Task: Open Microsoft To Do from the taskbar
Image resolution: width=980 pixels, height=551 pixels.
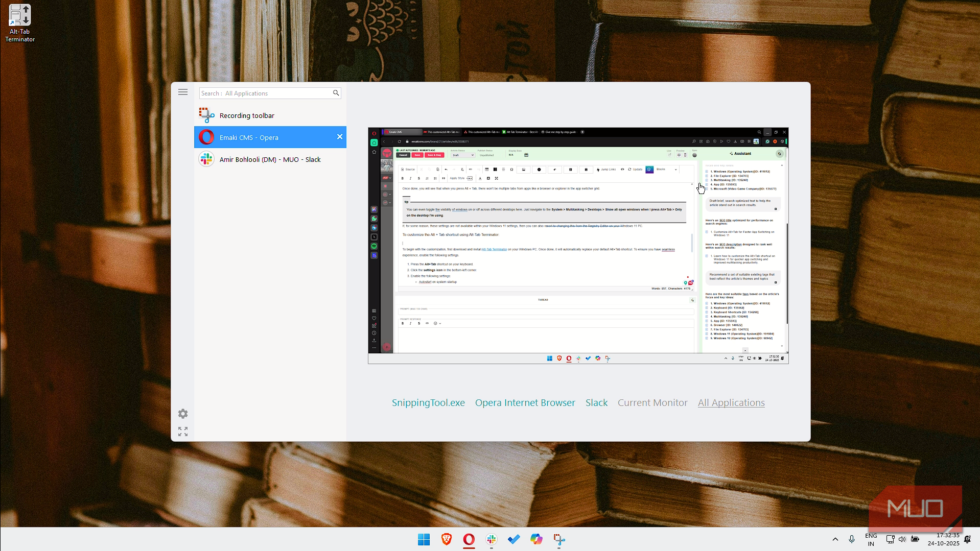Action: (514, 539)
